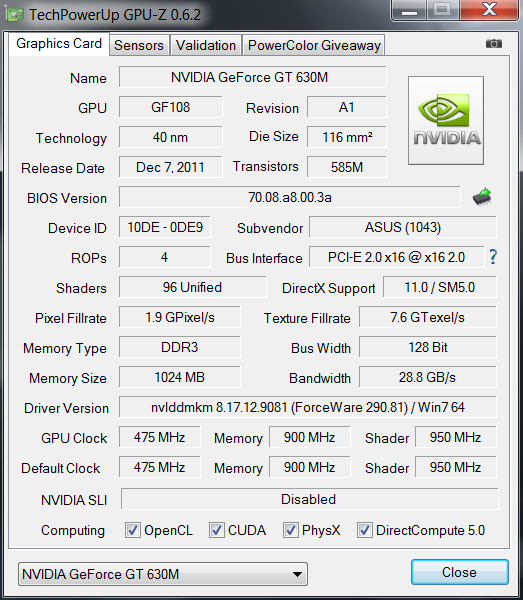Open the PowerColor Giveaway tab

click(314, 45)
